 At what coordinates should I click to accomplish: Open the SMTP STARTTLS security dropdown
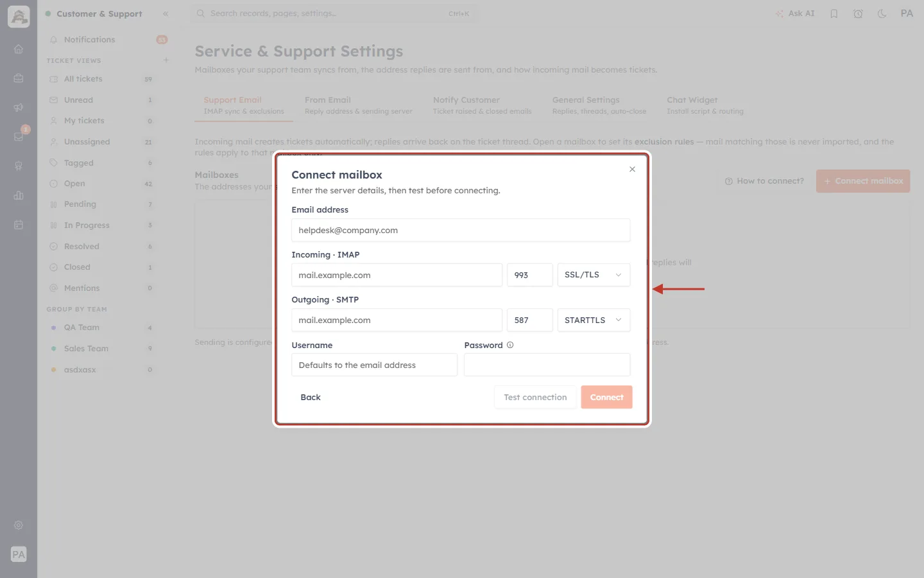[x=594, y=320]
